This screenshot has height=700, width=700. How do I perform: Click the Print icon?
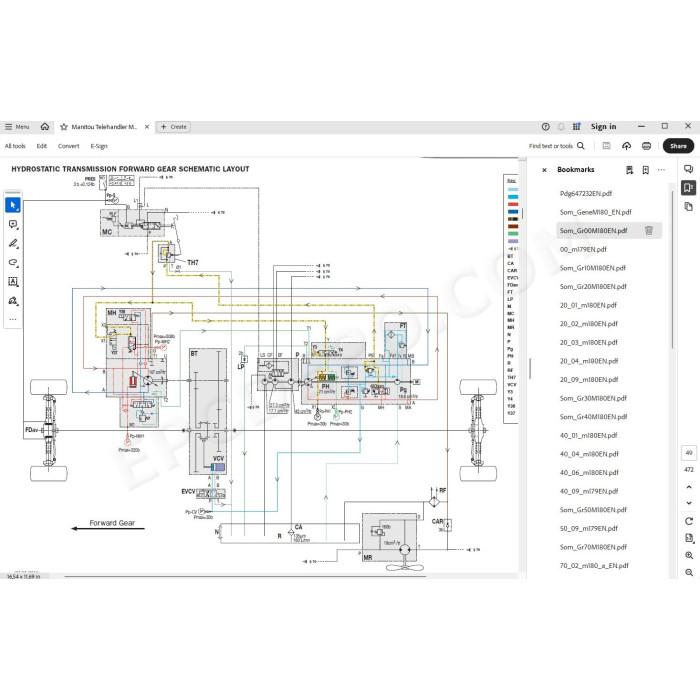[646, 146]
